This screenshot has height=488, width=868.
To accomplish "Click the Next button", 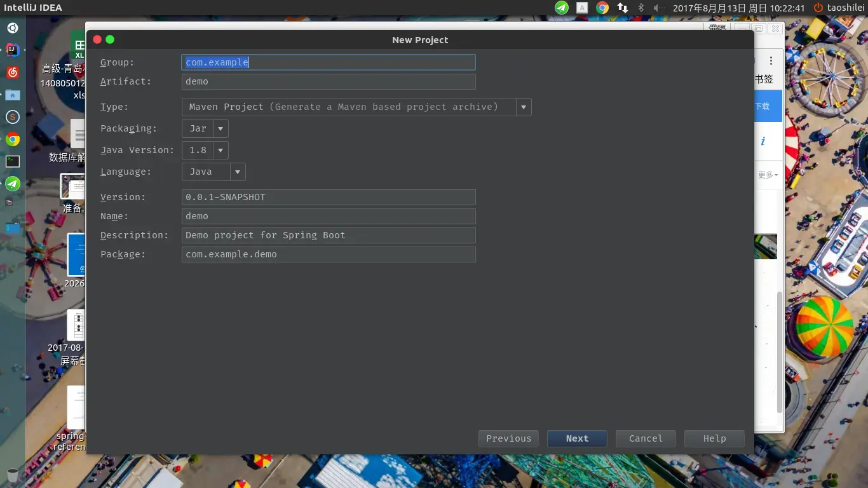I will click(x=577, y=438).
